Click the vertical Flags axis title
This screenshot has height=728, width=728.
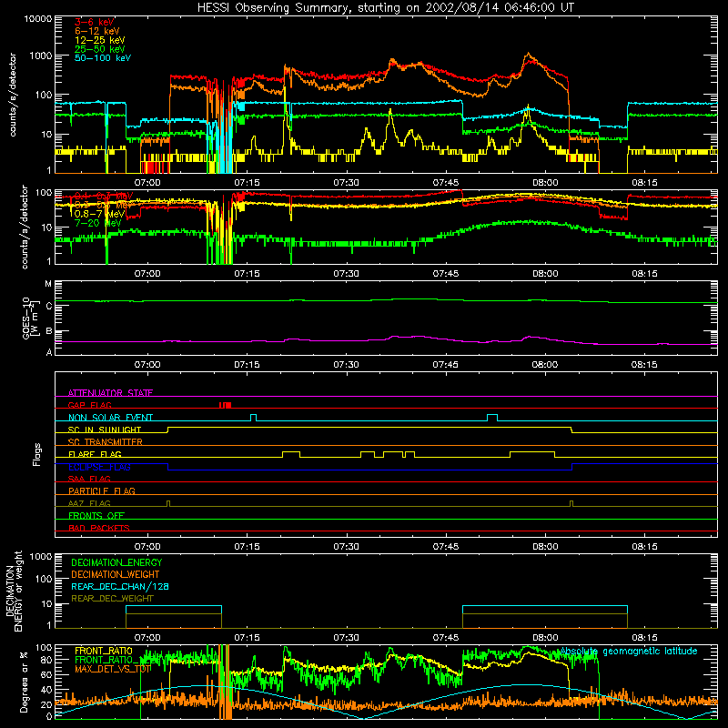pos(37,454)
